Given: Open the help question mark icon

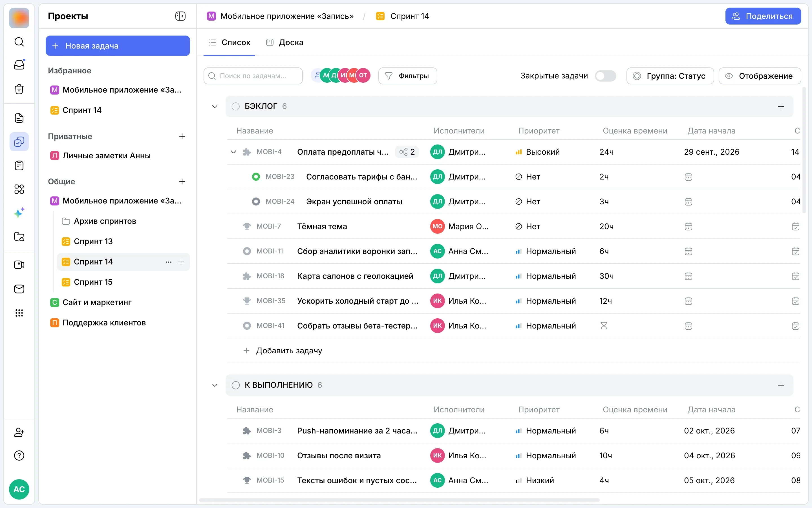Looking at the screenshot, I should pyautogui.click(x=19, y=456).
